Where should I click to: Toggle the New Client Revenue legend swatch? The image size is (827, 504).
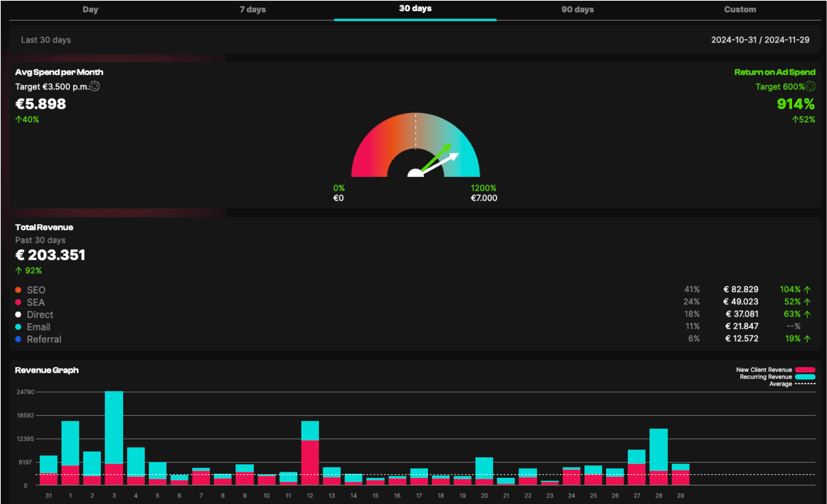[x=805, y=370]
